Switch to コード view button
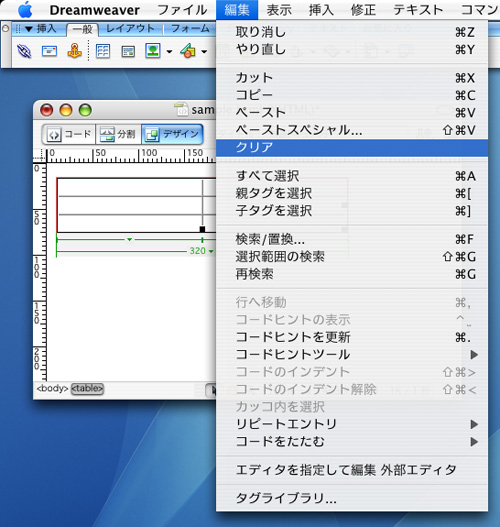 [x=69, y=134]
